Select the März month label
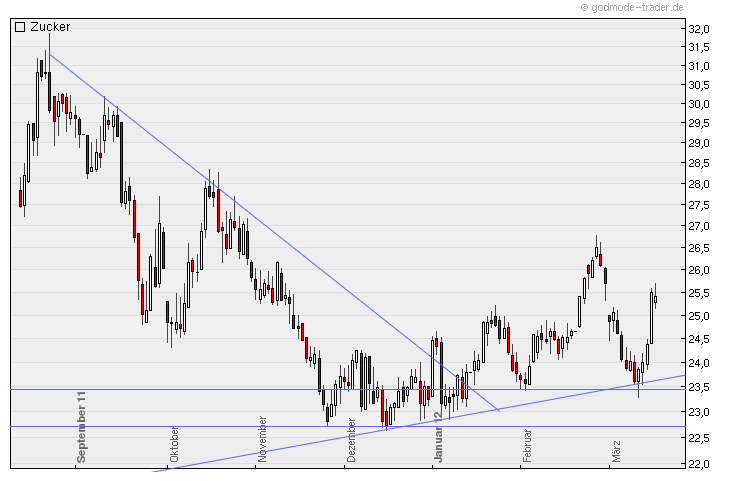Viewport: 730px width, 481px height. (x=616, y=451)
